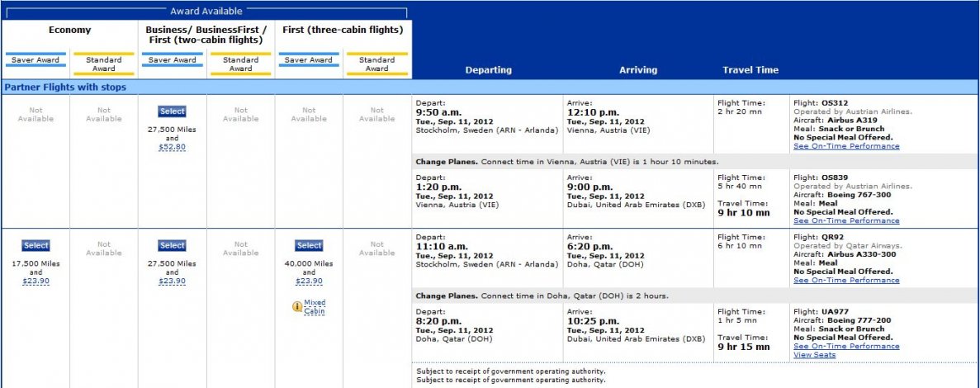Click First three-cabin Standard Award header
Viewport: 980px width, 388px height.
click(376, 64)
